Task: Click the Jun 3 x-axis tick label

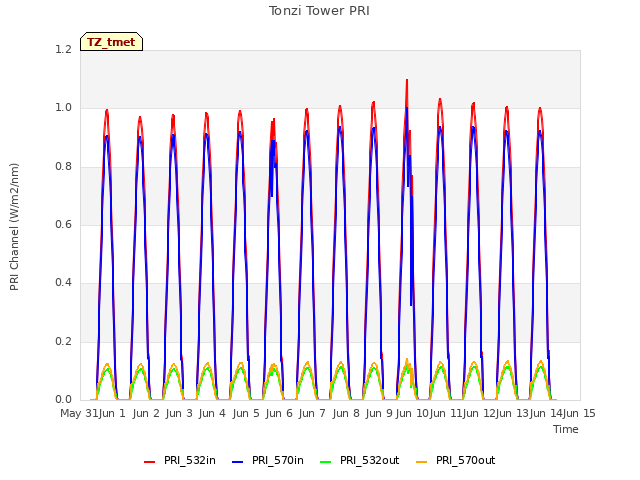Action: tap(179, 413)
